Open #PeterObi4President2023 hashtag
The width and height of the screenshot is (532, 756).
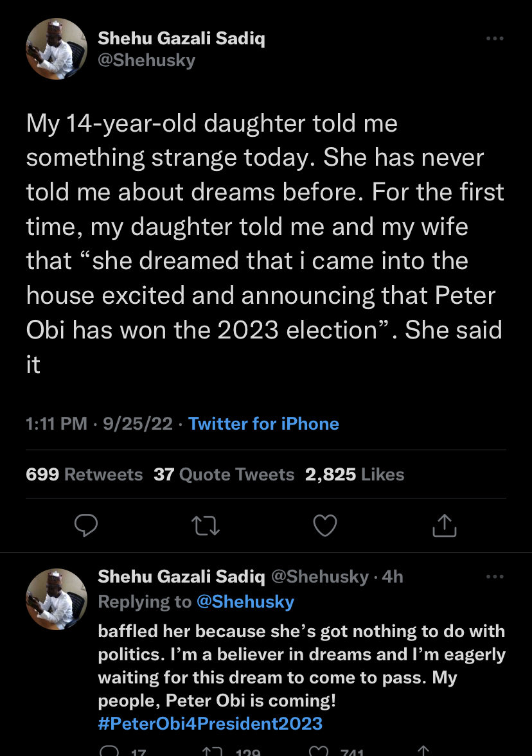(210, 723)
